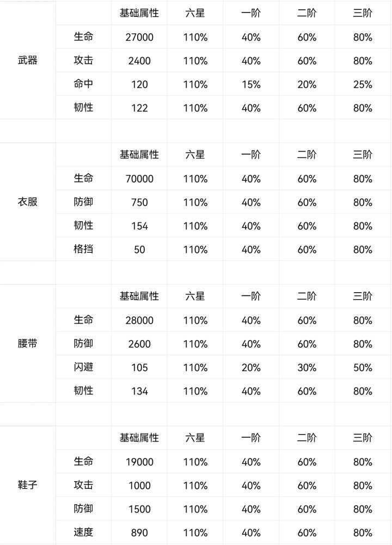Select the 25% cell in 命中 row
Screen dimensions: 392x545
[363, 84]
